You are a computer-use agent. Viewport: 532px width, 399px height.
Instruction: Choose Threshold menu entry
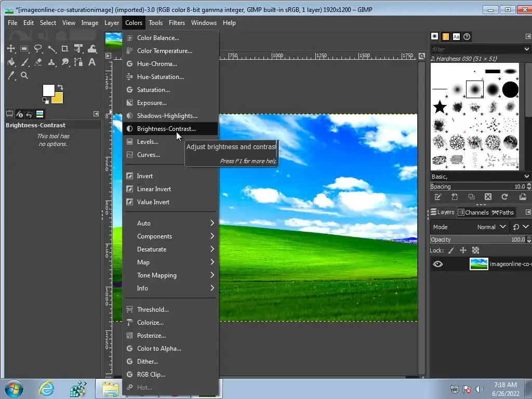pyautogui.click(x=170, y=310)
